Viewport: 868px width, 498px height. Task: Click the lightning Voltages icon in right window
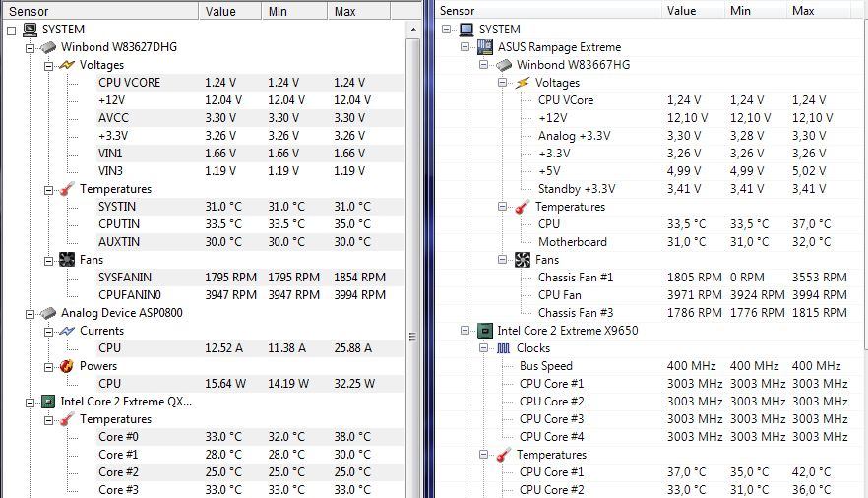coord(522,83)
